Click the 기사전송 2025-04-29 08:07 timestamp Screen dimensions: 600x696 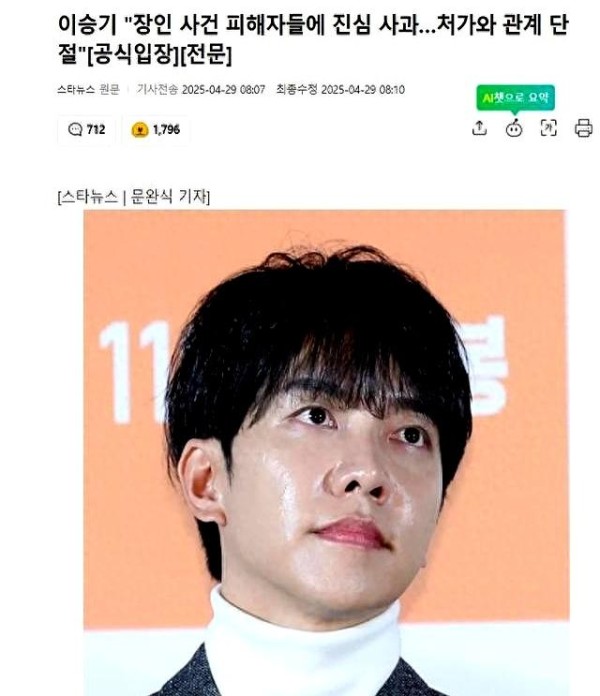201,90
